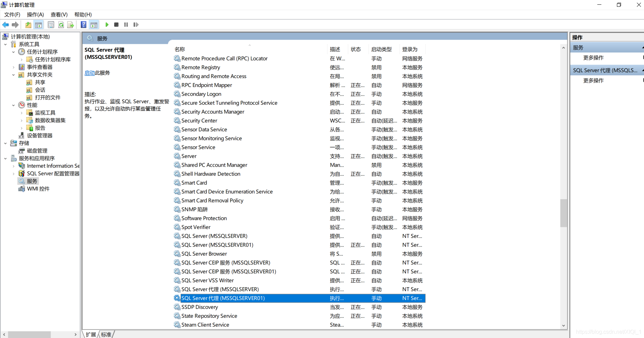The height and width of the screenshot is (338, 644).
Task: Click the 磁盘管理 disk icon
Action: click(x=22, y=151)
